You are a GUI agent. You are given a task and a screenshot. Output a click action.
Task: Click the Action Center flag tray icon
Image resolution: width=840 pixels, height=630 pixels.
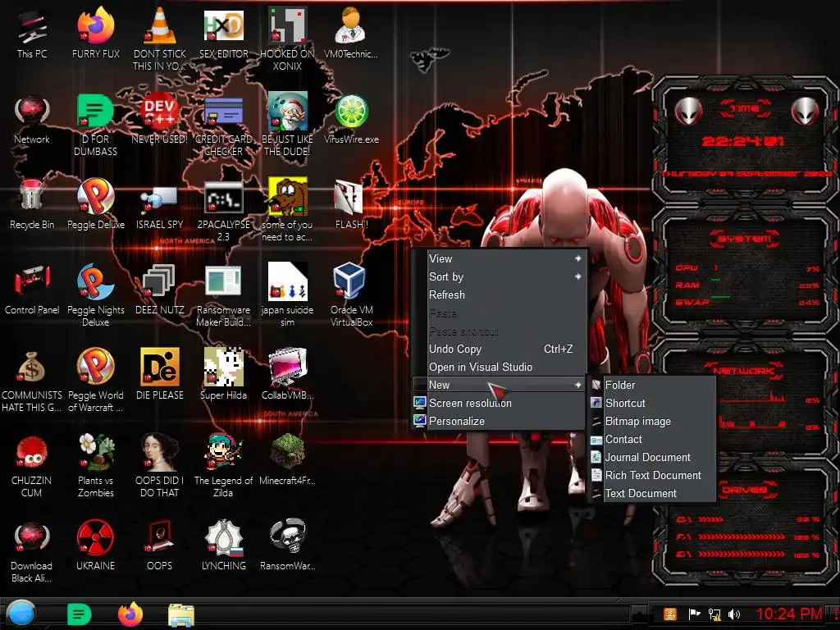coord(694,614)
